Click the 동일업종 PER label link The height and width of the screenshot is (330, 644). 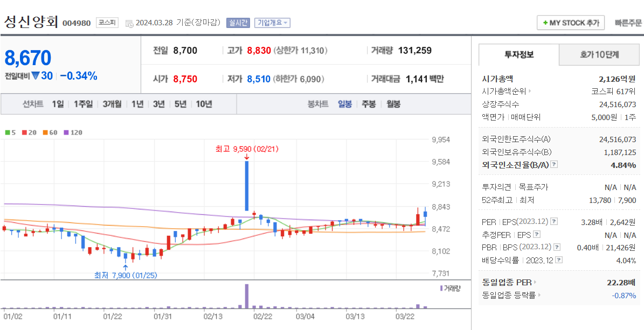point(507,283)
